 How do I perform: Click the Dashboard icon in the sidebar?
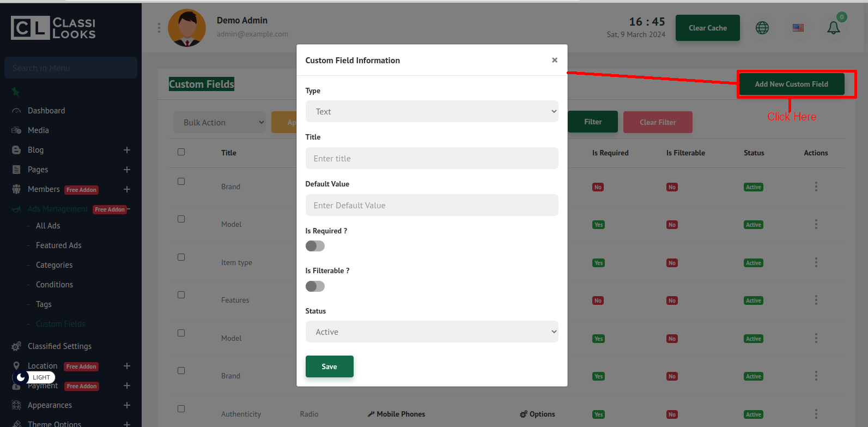(x=16, y=111)
